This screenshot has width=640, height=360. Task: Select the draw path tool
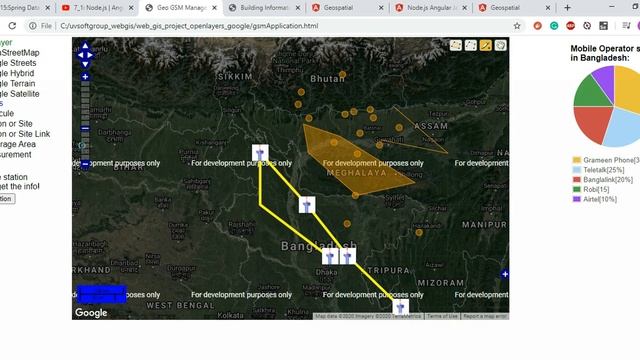471,45
